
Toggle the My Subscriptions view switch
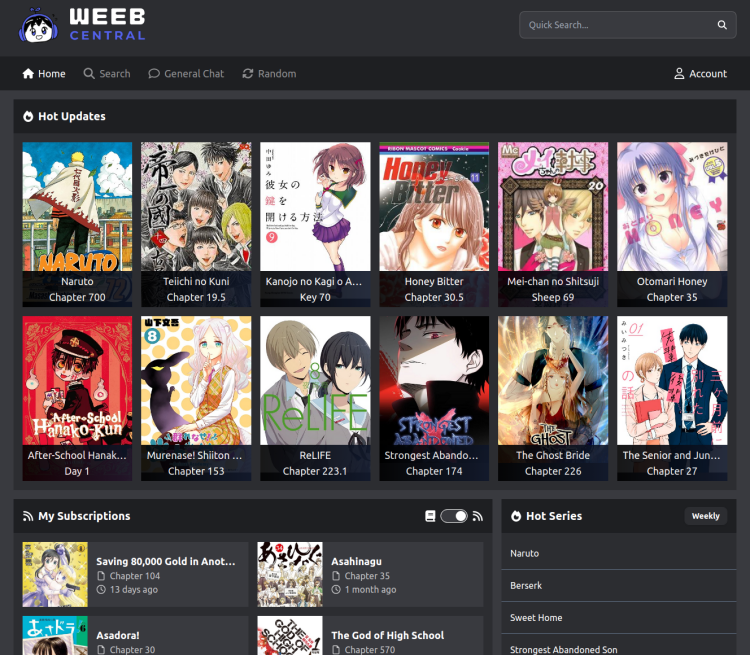(x=454, y=516)
